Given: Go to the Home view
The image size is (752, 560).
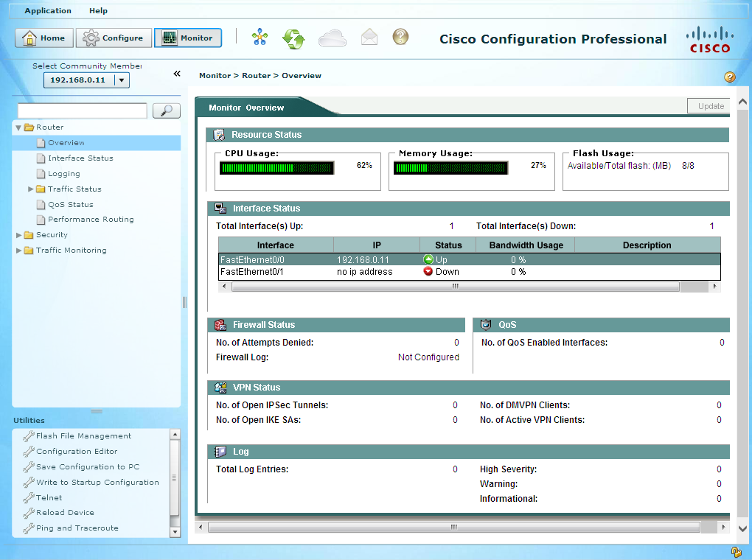Looking at the screenshot, I should click(x=44, y=38).
